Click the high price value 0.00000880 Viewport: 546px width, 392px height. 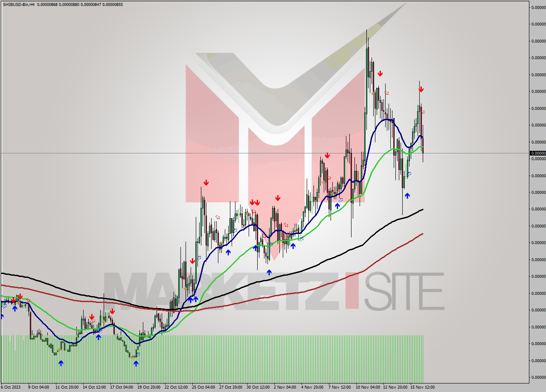pyautogui.click(x=70, y=4)
